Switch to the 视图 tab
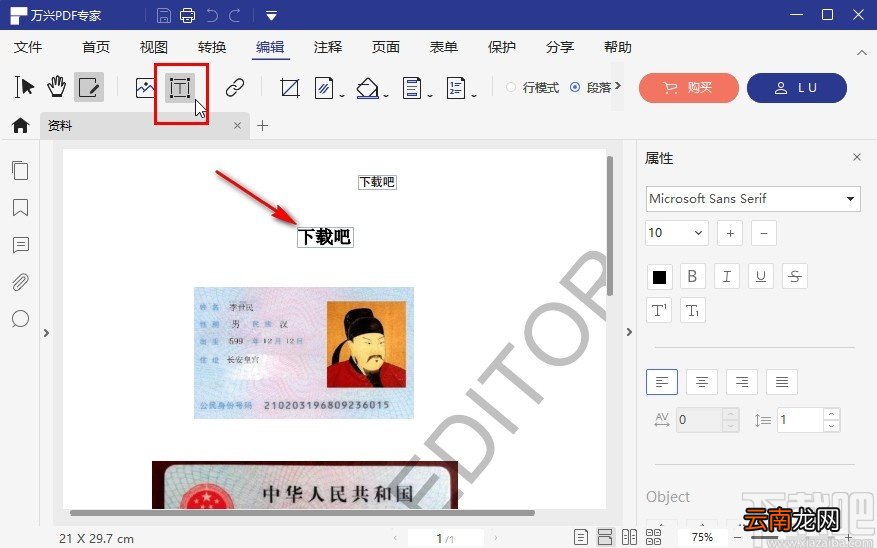 [x=154, y=47]
